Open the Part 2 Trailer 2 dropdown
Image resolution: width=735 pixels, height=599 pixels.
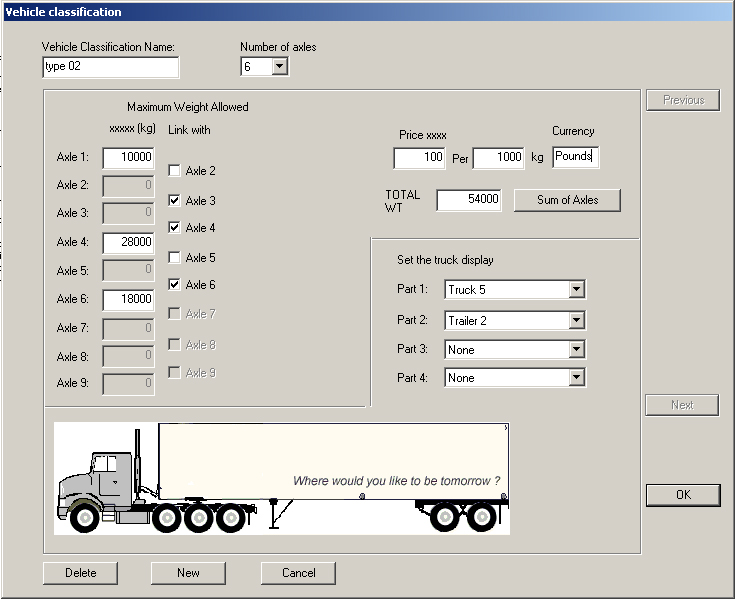(x=577, y=321)
